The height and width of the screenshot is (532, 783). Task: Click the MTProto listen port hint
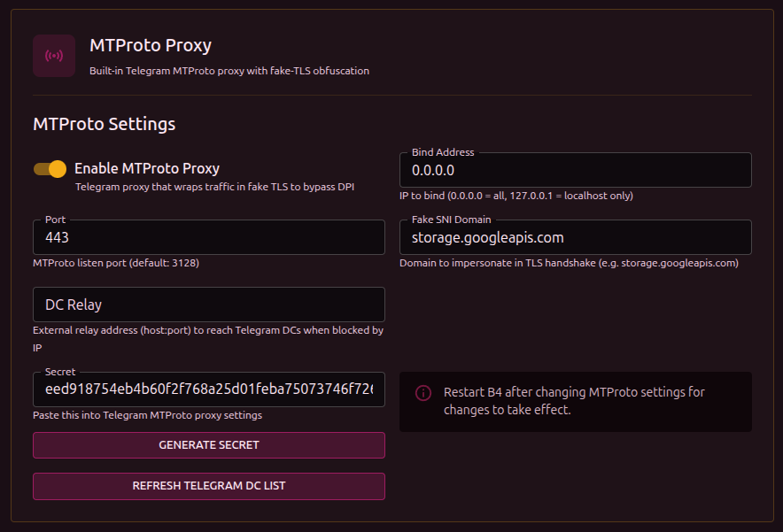pos(120,263)
